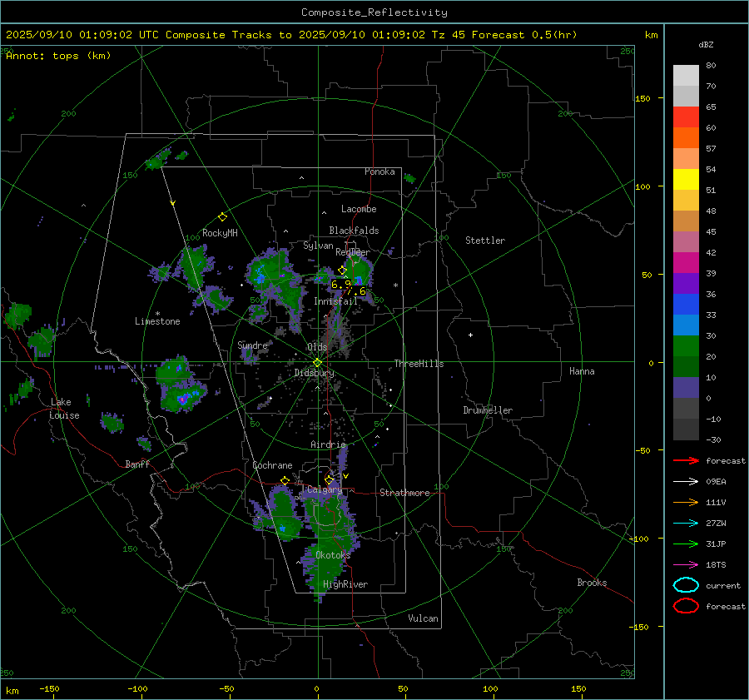Screen dimensions: 749x700
Task: Select the 51 dBZ yellow swatch
Action: [686, 179]
